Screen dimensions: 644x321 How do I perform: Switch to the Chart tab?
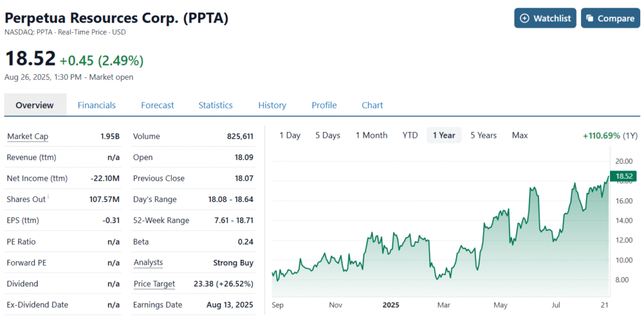pos(372,105)
